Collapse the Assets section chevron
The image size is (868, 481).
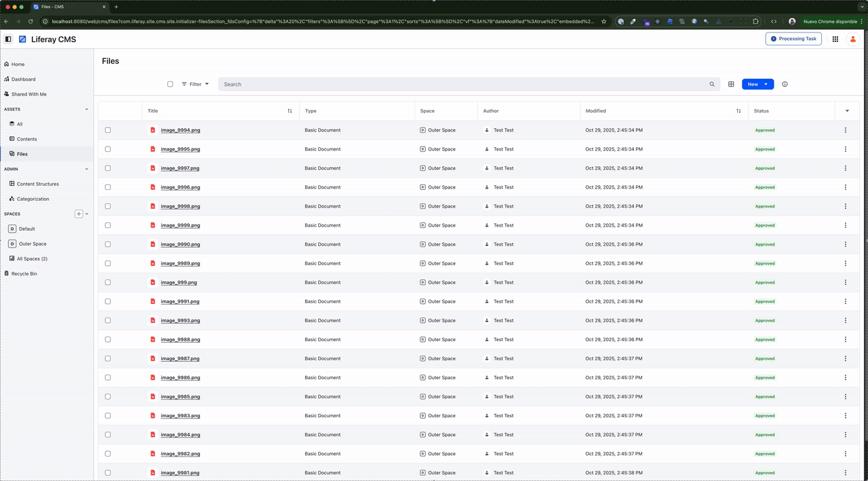[86, 109]
